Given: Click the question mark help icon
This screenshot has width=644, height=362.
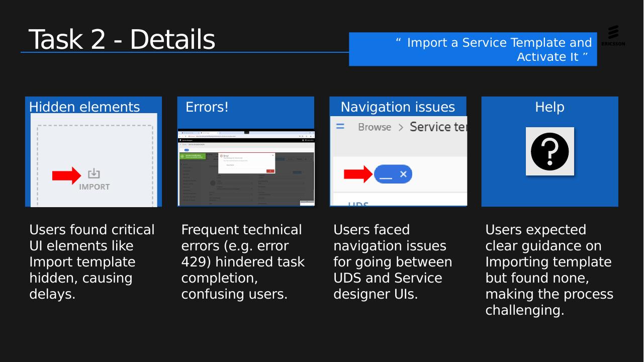Looking at the screenshot, I should (550, 151).
